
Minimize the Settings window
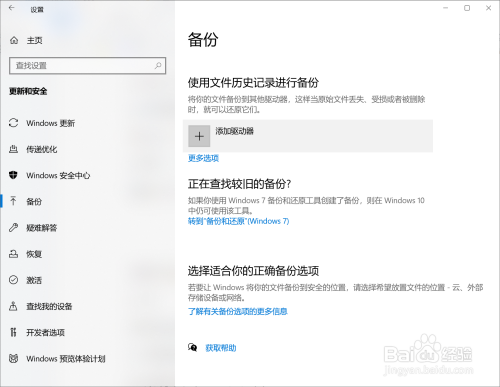pos(445,8)
